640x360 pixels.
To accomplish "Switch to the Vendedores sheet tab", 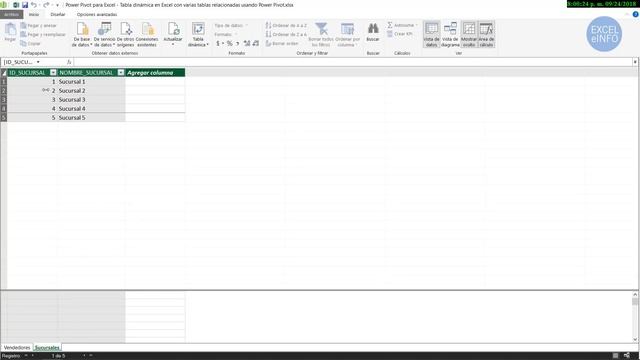I will (x=17, y=348).
